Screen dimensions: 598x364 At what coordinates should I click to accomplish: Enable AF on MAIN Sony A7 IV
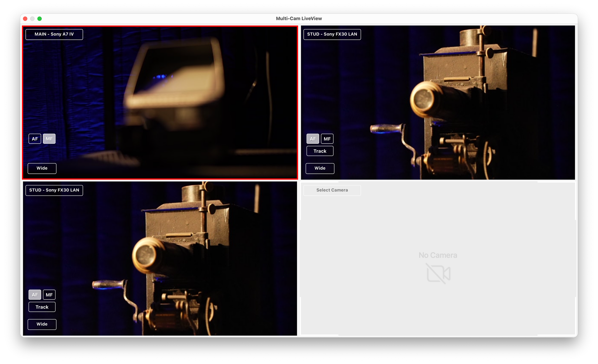point(35,139)
